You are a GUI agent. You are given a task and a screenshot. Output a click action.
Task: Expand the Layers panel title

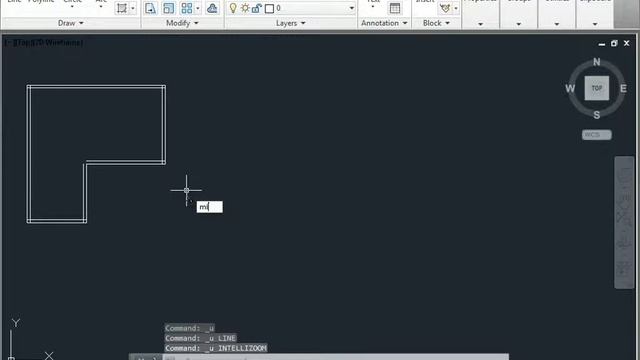[290, 23]
